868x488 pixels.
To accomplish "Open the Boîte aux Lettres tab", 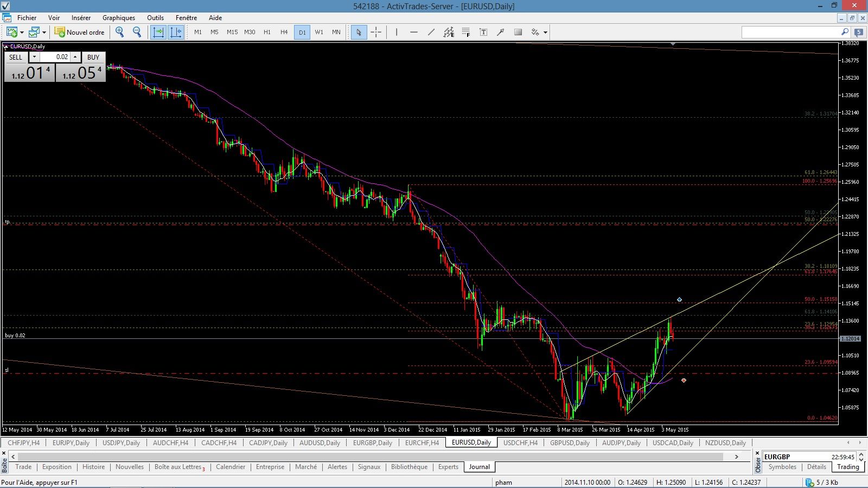I will (180, 467).
